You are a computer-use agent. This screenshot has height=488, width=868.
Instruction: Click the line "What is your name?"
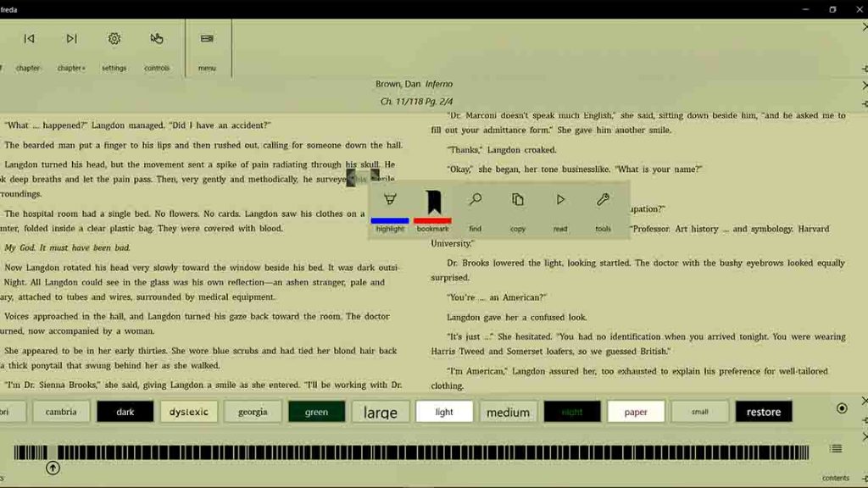[x=659, y=169]
